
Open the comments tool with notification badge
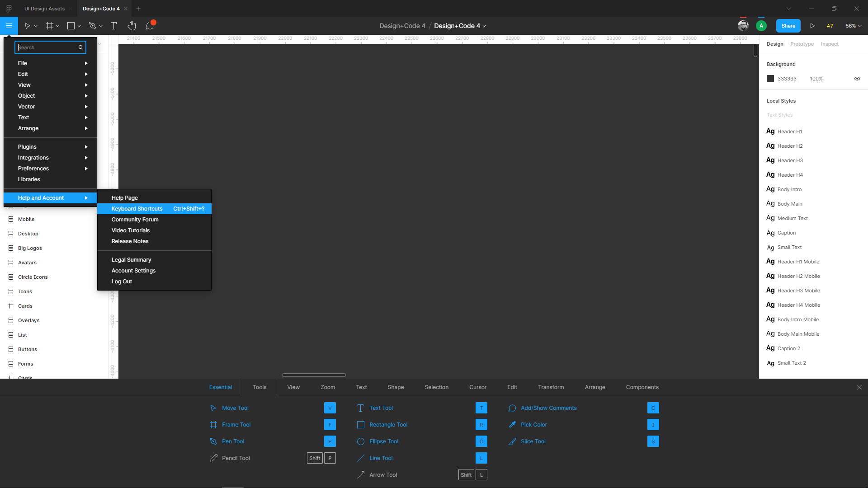(150, 26)
